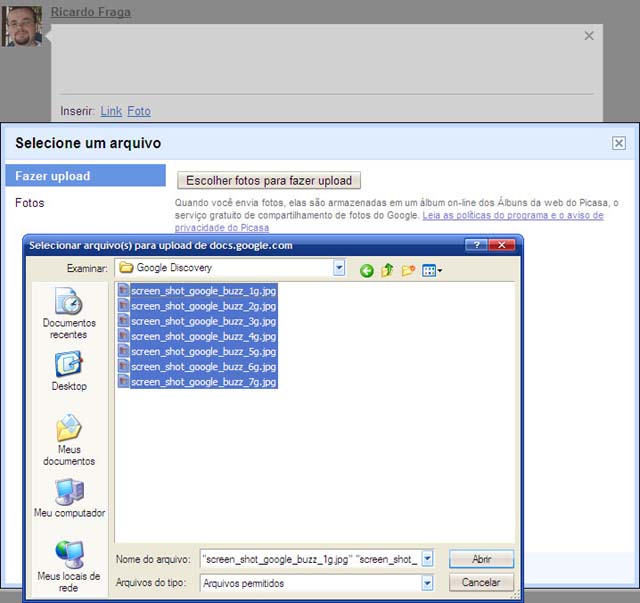Open Documentos recentes in places bar
The height and width of the screenshot is (603, 640).
pos(69,313)
